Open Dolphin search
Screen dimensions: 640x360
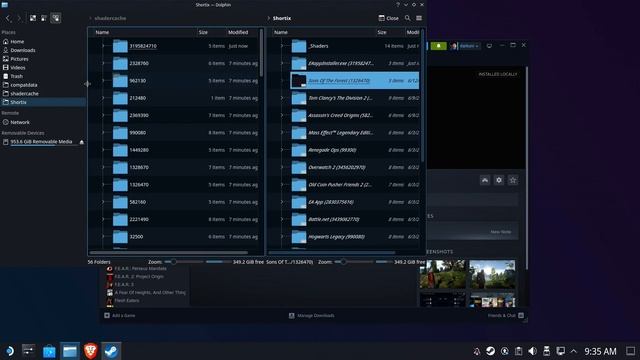click(x=407, y=18)
